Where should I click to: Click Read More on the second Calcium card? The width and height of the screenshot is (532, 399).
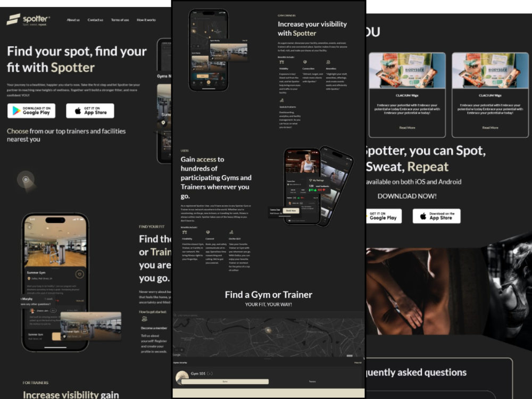coord(490,128)
